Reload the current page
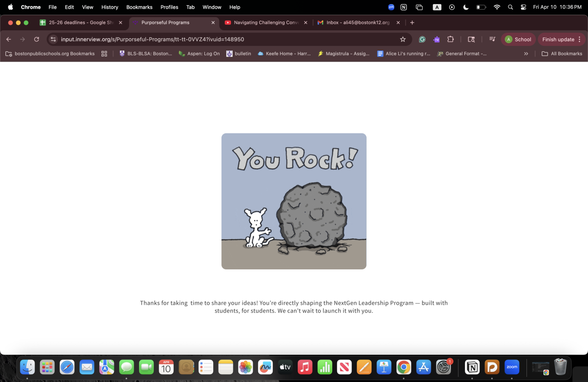This screenshot has width=588, height=382. pyautogui.click(x=37, y=40)
